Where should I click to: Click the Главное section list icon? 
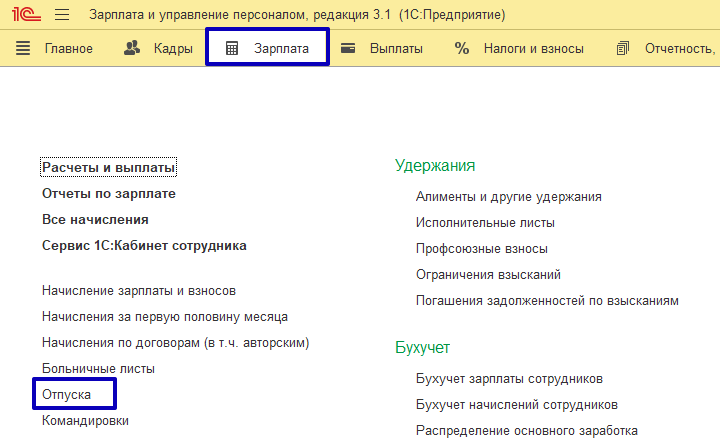(x=24, y=48)
